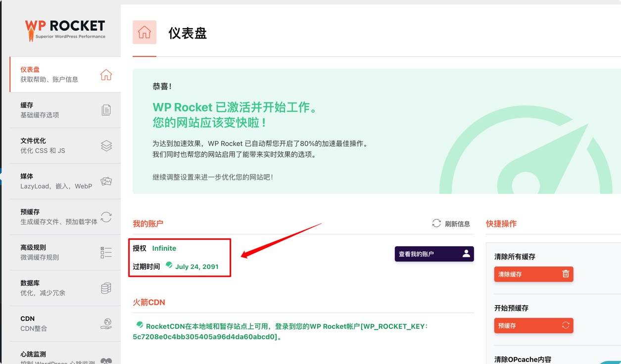Open the 仪表盘 sidebar menu item
The image size is (621, 364).
(x=65, y=74)
